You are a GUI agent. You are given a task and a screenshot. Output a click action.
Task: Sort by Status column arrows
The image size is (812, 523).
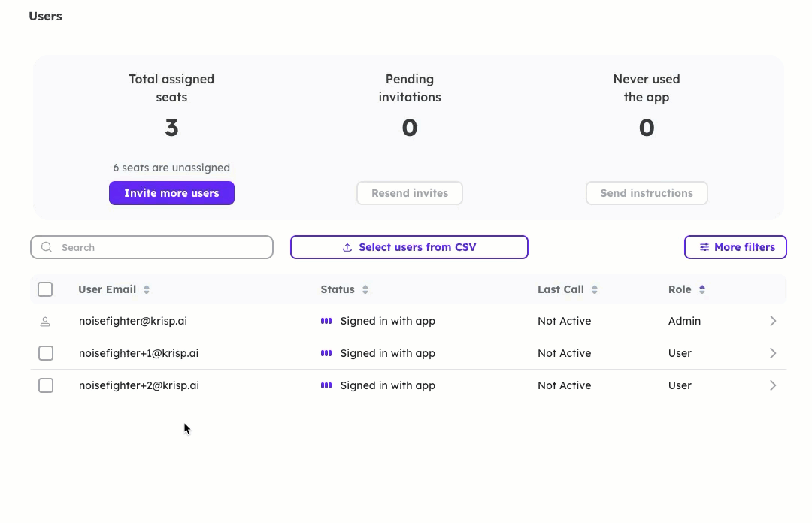point(365,289)
